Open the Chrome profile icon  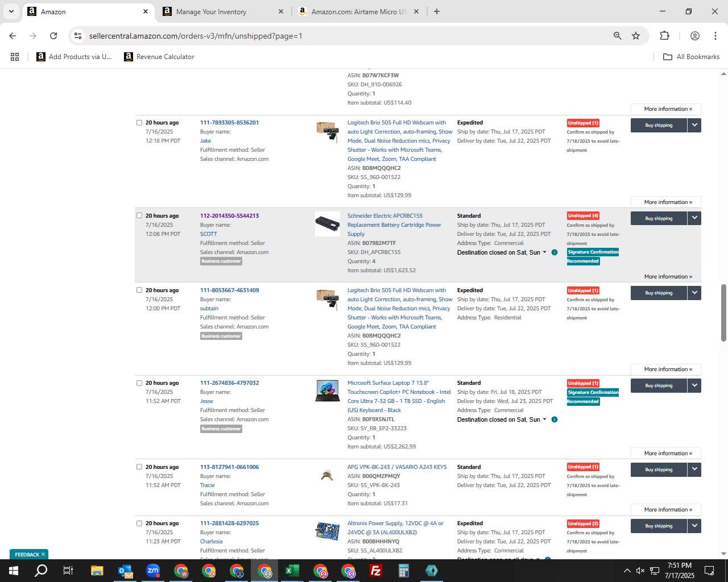click(x=694, y=36)
